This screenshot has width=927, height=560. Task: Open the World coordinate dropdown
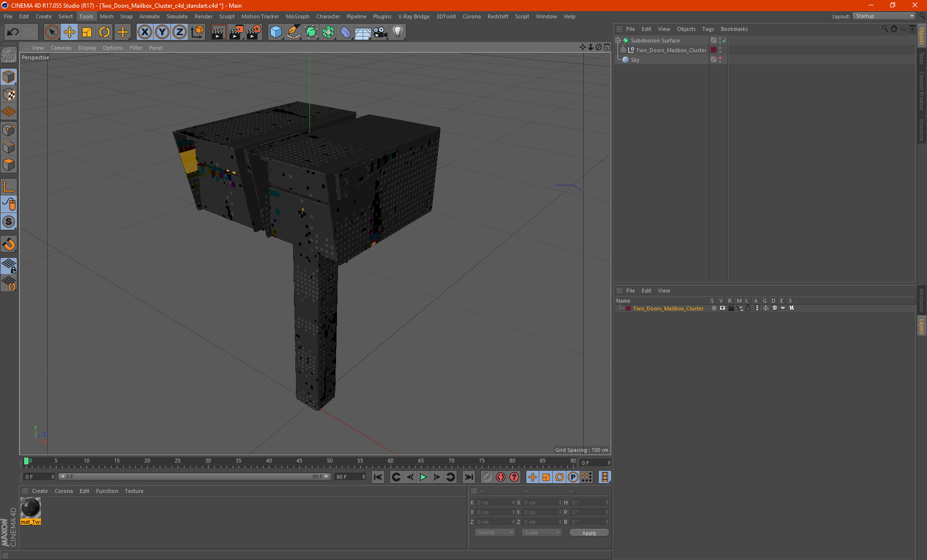[495, 532]
